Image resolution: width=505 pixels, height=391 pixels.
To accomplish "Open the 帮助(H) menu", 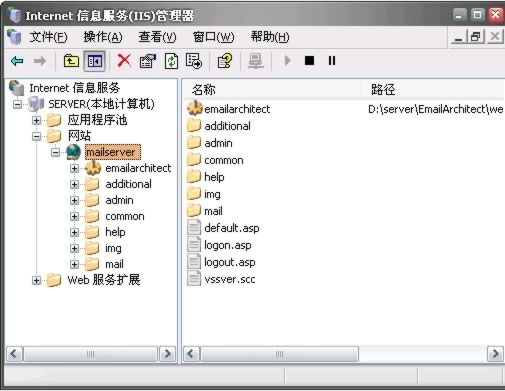I will pos(270,37).
